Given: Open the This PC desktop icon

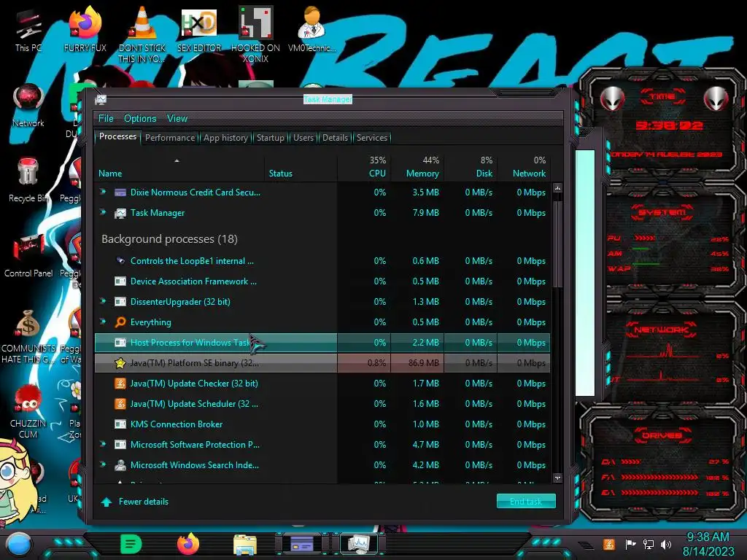Looking at the screenshot, I should click(28, 31).
